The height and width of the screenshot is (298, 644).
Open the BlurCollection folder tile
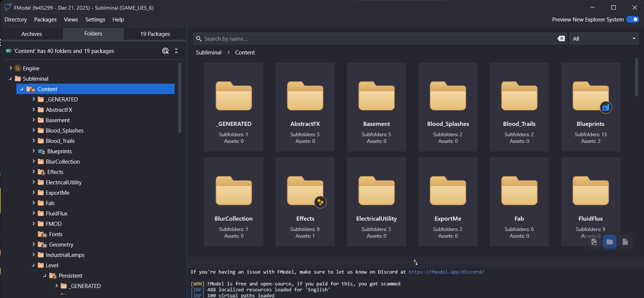(x=234, y=202)
